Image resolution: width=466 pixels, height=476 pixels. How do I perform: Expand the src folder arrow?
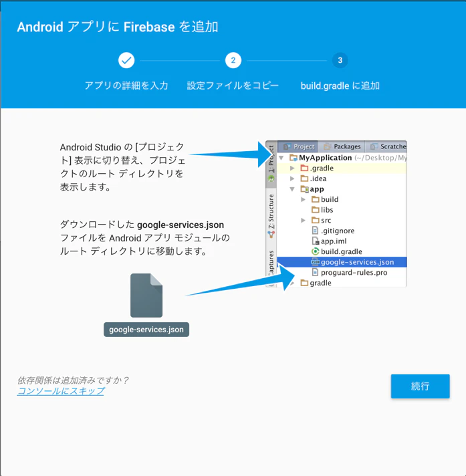coord(303,221)
